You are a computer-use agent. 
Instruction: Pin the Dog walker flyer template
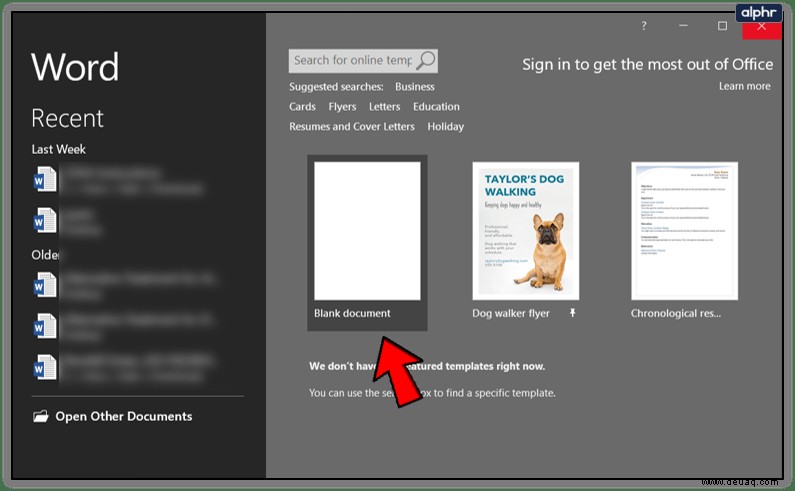[x=572, y=313]
